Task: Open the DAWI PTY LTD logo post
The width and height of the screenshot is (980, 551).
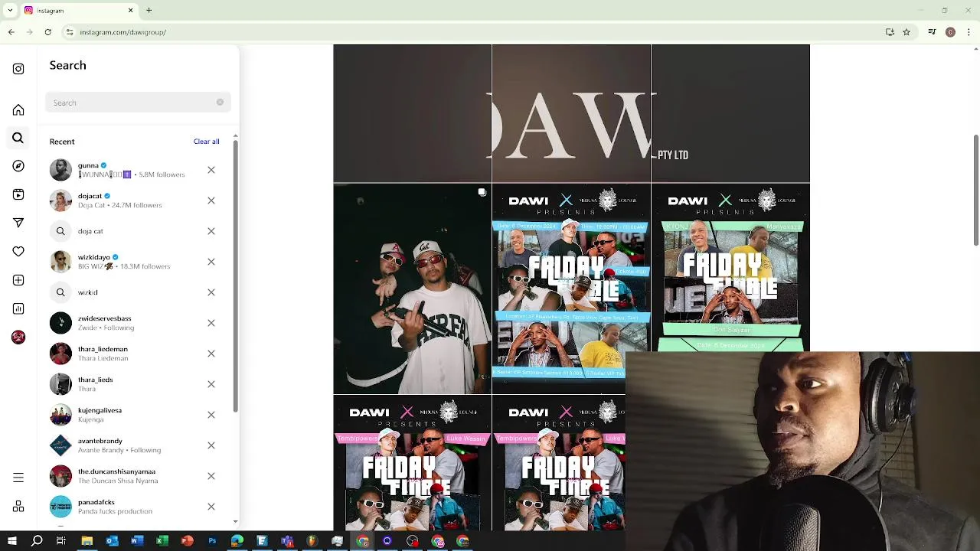Action: pyautogui.click(x=571, y=113)
